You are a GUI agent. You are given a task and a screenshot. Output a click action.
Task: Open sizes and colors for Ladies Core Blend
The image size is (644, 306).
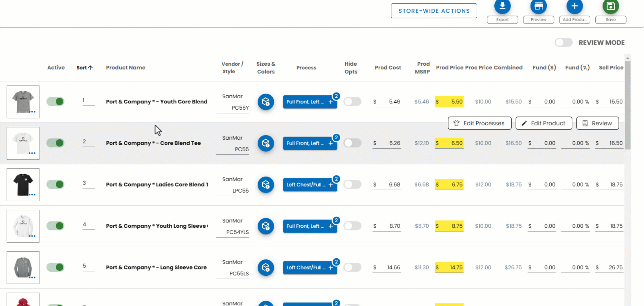pyautogui.click(x=266, y=185)
